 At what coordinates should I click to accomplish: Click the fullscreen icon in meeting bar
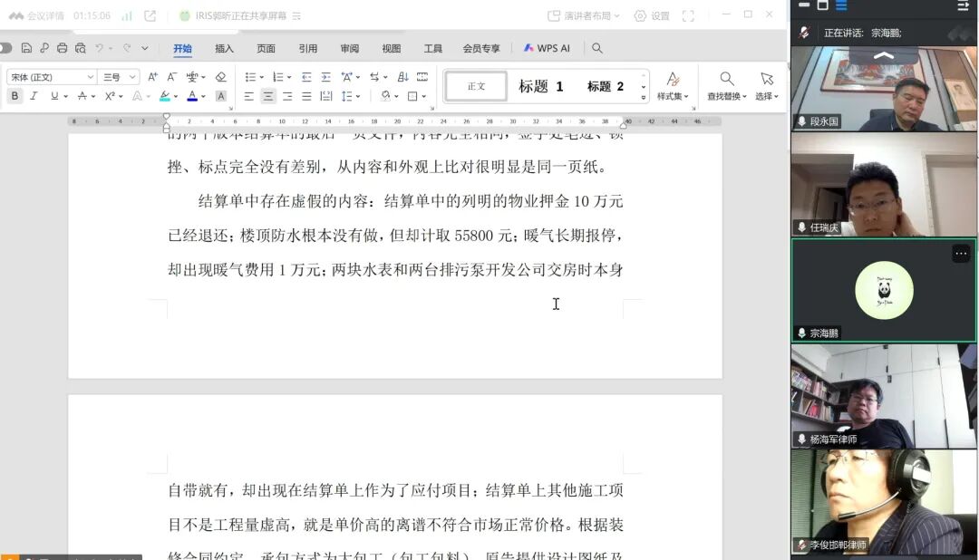tap(688, 15)
